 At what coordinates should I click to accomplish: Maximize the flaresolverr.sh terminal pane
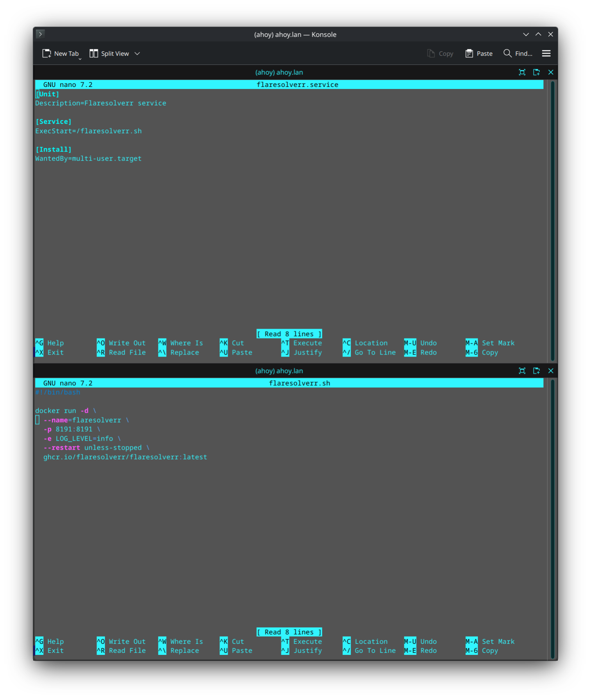click(522, 371)
